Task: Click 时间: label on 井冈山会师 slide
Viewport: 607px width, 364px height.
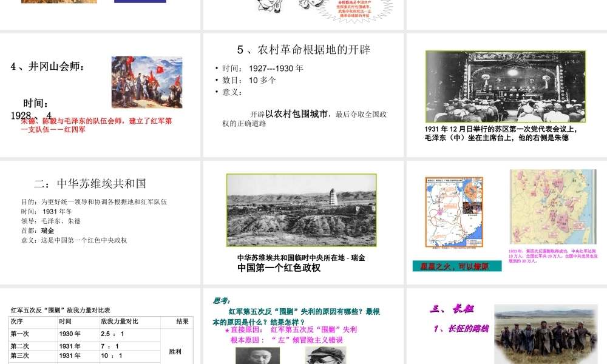Action: 36,103
